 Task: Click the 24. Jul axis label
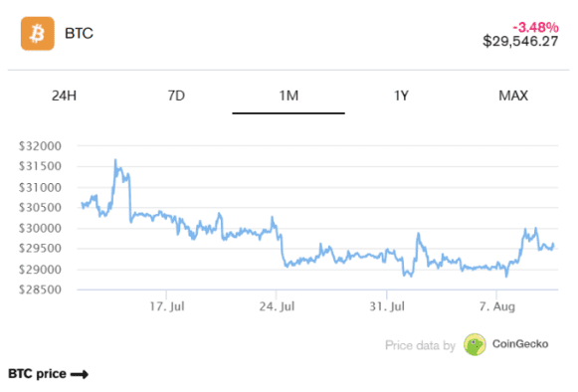(x=277, y=306)
